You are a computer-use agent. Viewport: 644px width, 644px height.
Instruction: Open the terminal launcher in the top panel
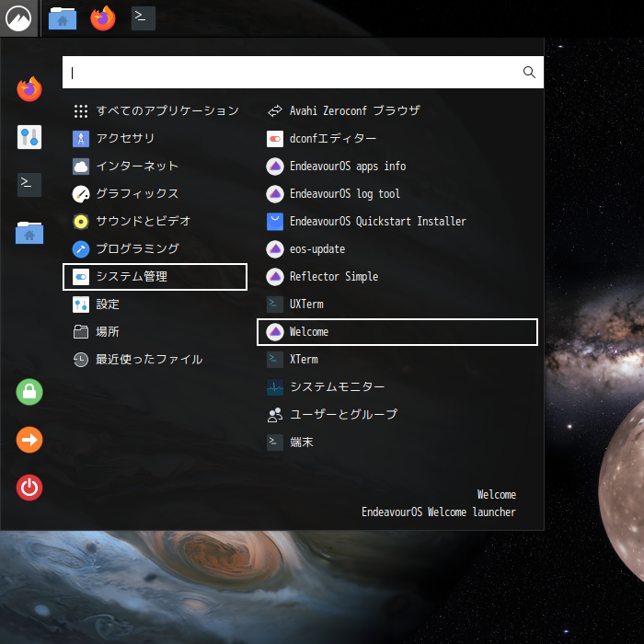coord(144,18)
